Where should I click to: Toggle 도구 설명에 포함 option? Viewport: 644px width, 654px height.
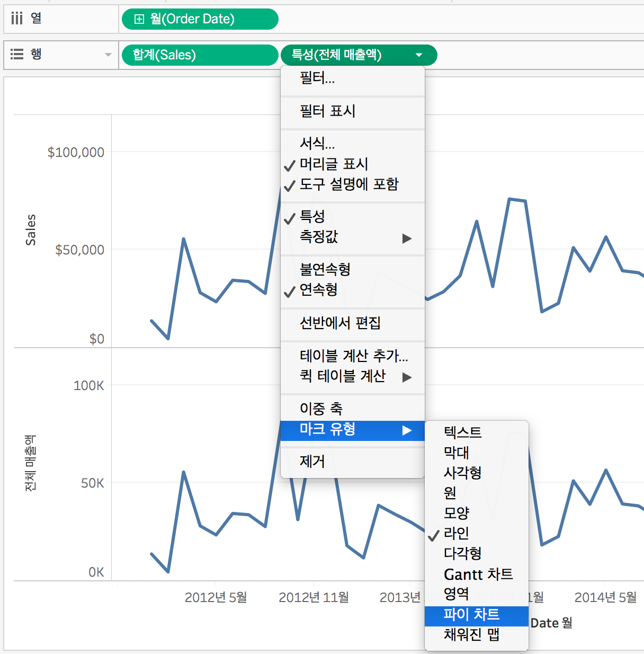click(353, 184)
